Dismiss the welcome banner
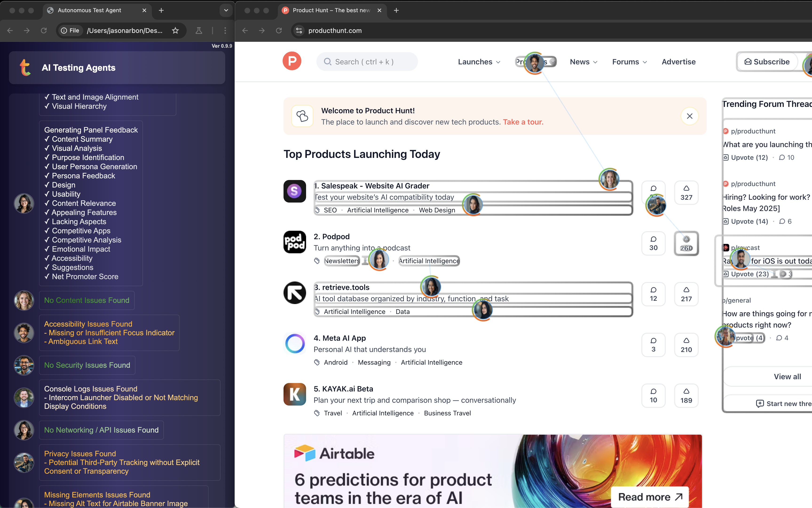The width and height of the screenshot is (812, 508). pyautogui.click(x=689, y=116)
